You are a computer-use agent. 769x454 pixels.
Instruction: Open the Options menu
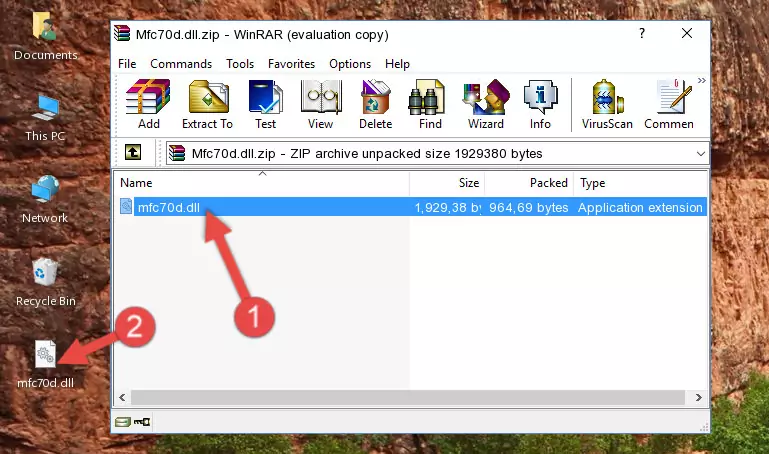(x=350, y=64)
